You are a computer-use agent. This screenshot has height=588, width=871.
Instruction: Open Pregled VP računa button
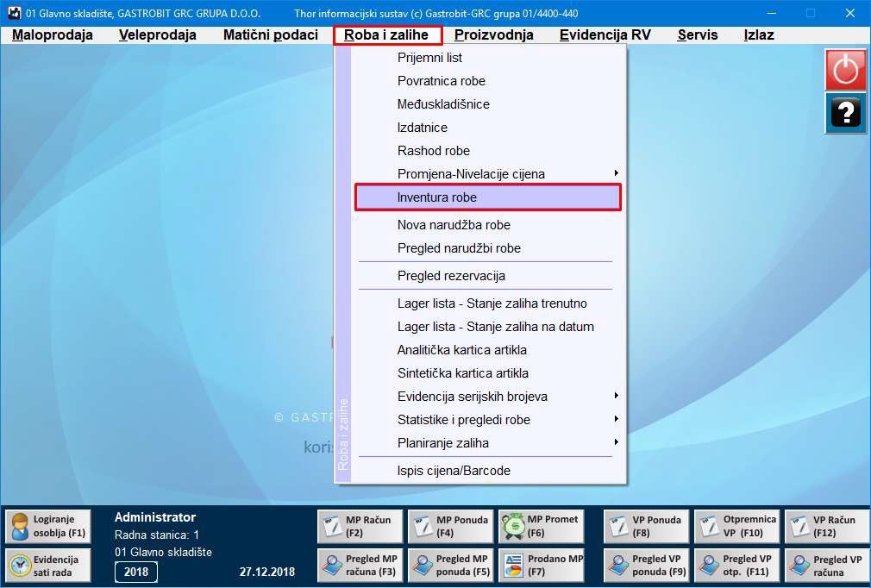coord(828,566)
